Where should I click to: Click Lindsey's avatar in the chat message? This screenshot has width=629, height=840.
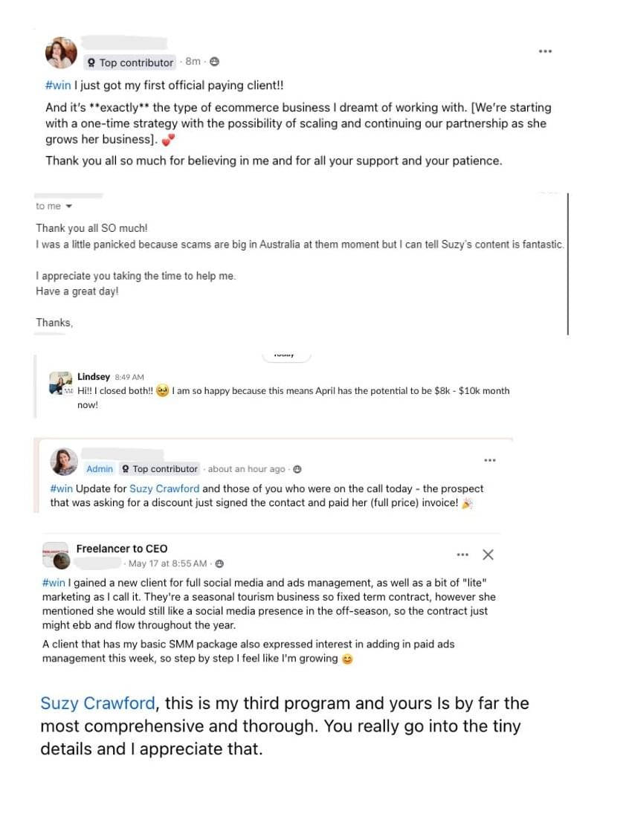(60, 383)
